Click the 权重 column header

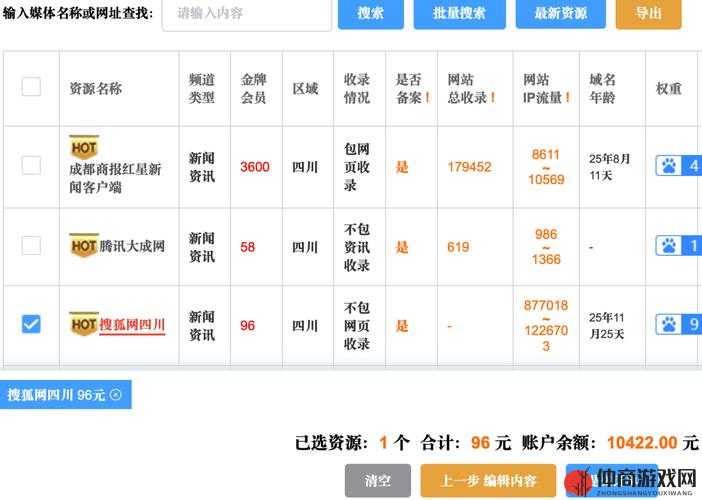(x=669, y=88)
